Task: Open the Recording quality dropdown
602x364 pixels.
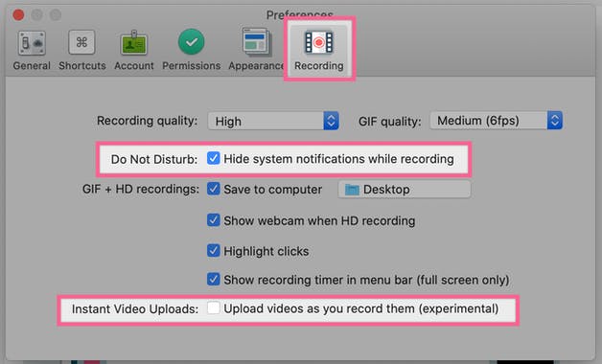Action: click(x=273, y=121)
